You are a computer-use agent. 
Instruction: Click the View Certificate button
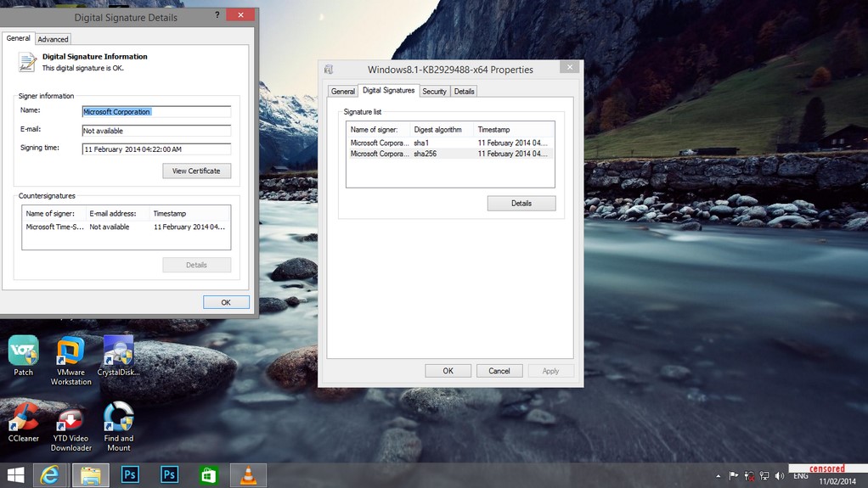[x=196, y=171]
